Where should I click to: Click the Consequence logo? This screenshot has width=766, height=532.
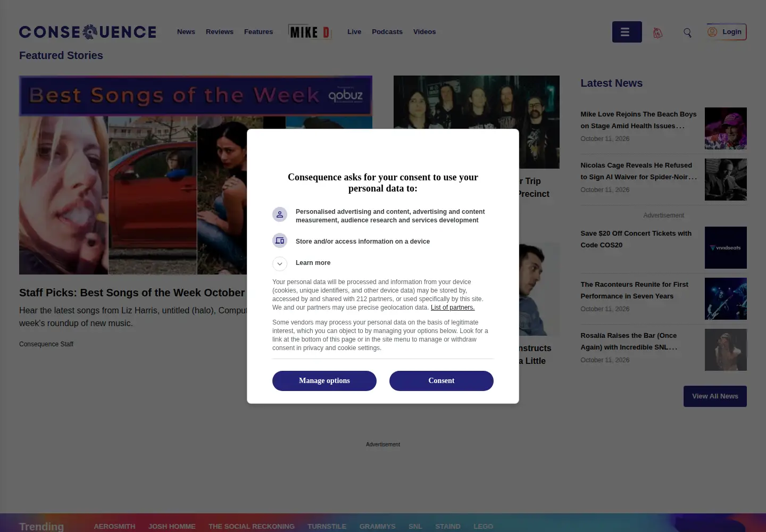88,32
